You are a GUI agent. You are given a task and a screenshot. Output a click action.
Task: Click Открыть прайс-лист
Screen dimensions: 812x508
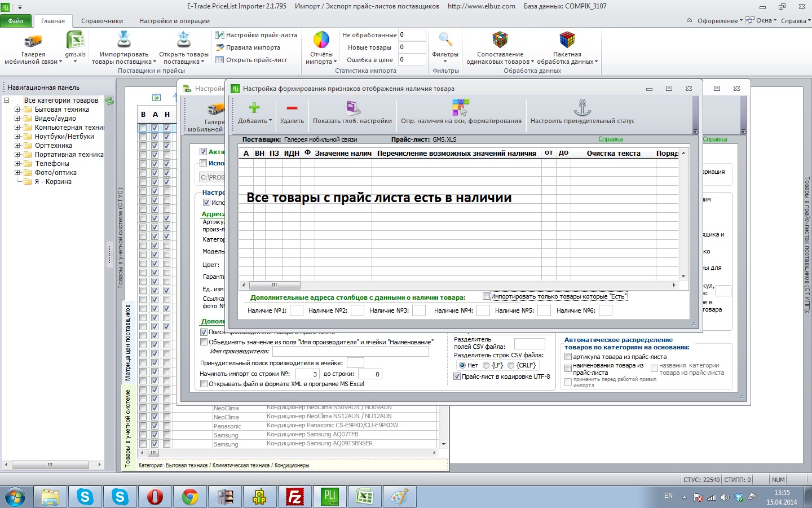coord(251,60)
